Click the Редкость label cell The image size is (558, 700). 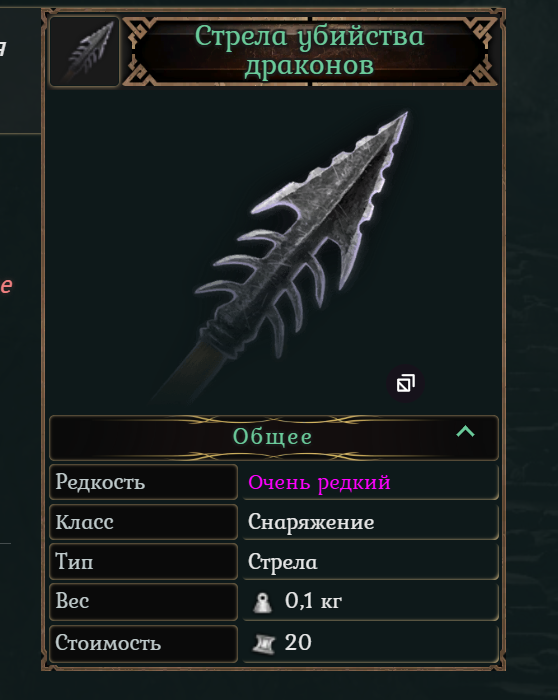point(143,482)
